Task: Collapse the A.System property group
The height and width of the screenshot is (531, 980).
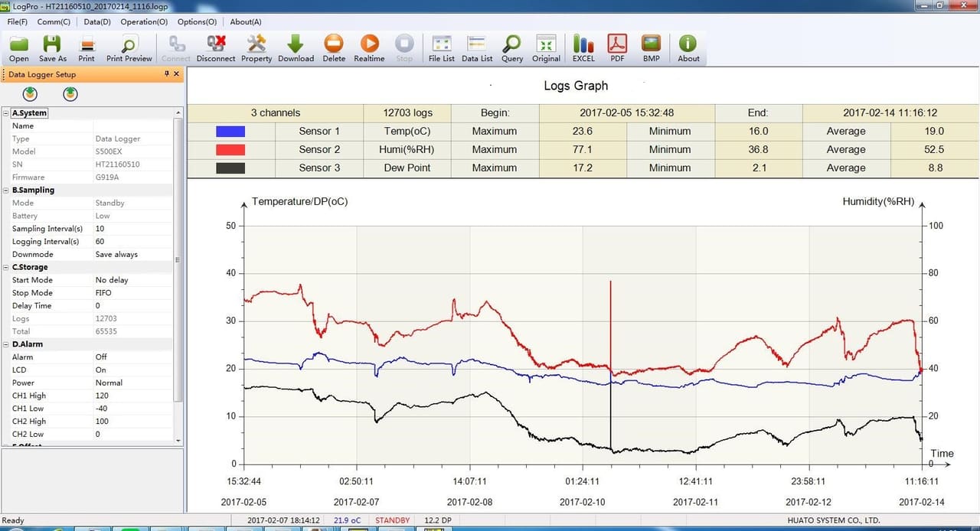Action: pos(6,113)
